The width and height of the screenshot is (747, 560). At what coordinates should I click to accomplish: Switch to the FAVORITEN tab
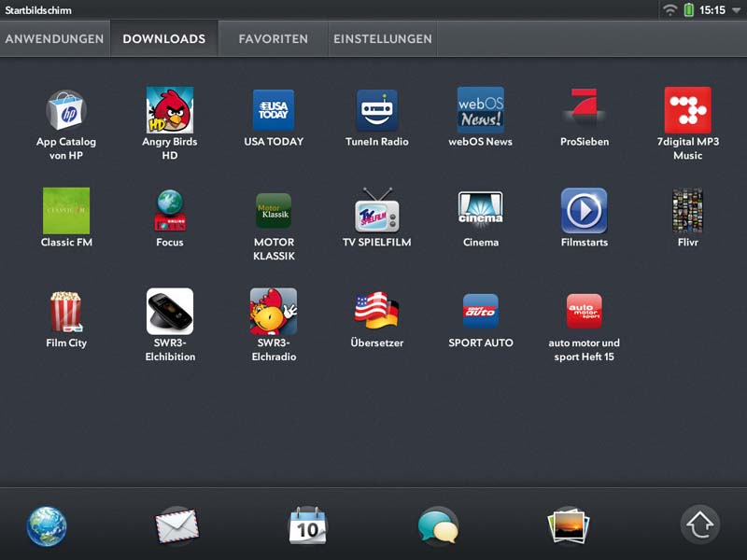[273, 38]
